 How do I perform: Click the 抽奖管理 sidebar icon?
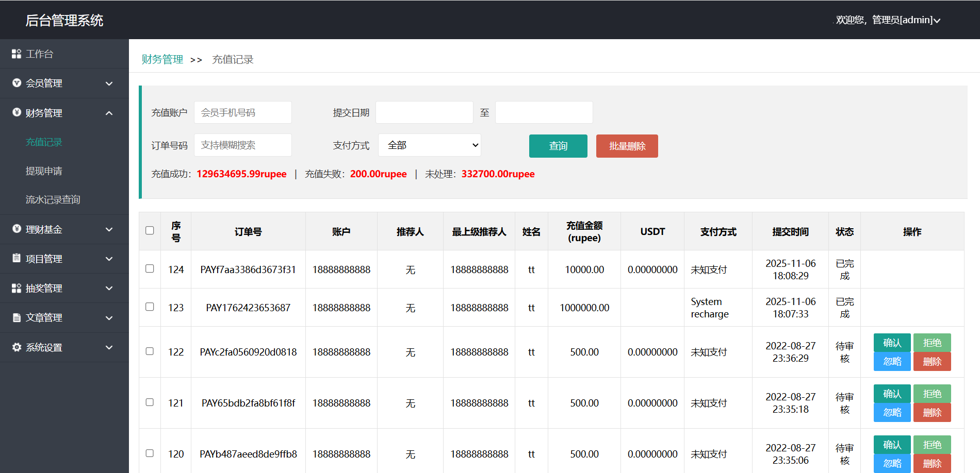[17, 288]
